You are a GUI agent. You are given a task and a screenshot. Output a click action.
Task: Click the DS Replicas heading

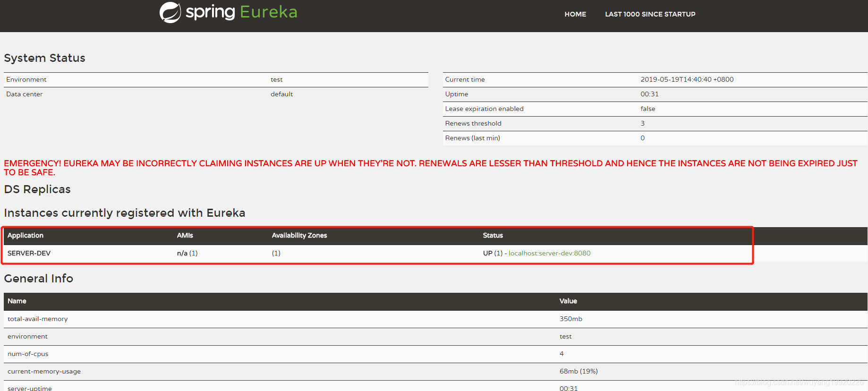[x=37, y=189]
